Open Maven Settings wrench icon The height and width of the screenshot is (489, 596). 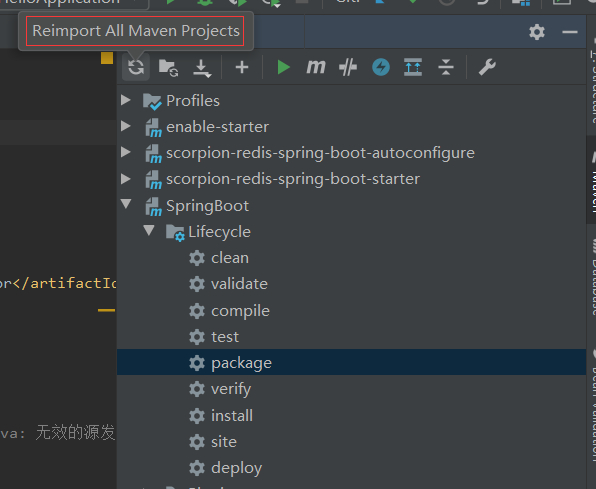(487, 67)
